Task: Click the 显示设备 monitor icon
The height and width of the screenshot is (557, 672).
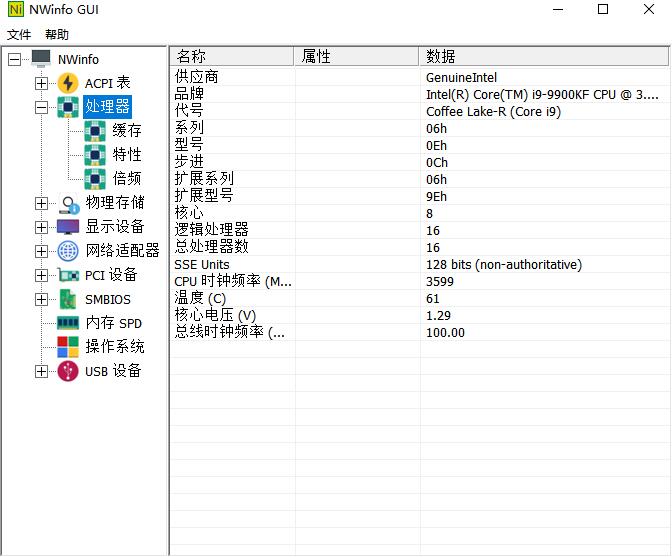Action: click(x=68, y=227)
